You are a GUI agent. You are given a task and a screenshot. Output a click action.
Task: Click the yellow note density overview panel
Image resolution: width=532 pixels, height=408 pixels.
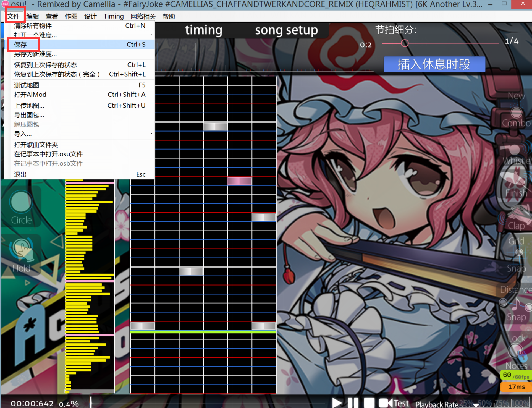click(90, 286)
